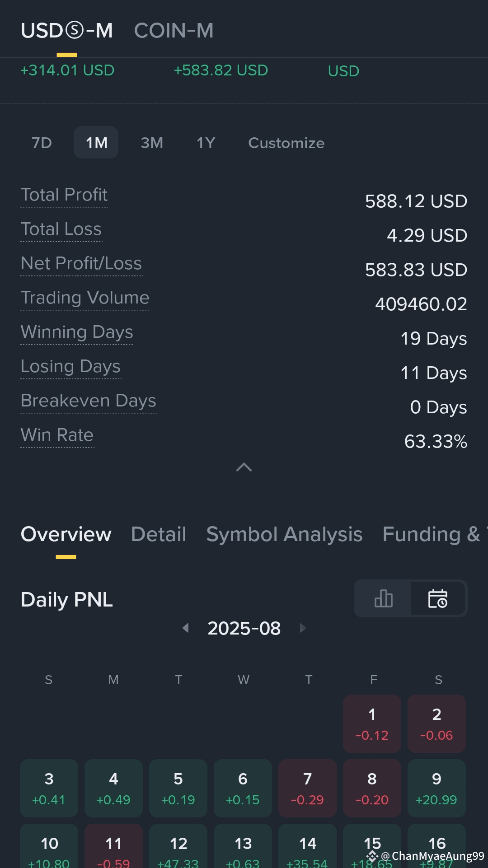Viewport: 488px width, 868px height.
Task: Tap the Total Profit label for explanation
Action: [x=64, y=195]
